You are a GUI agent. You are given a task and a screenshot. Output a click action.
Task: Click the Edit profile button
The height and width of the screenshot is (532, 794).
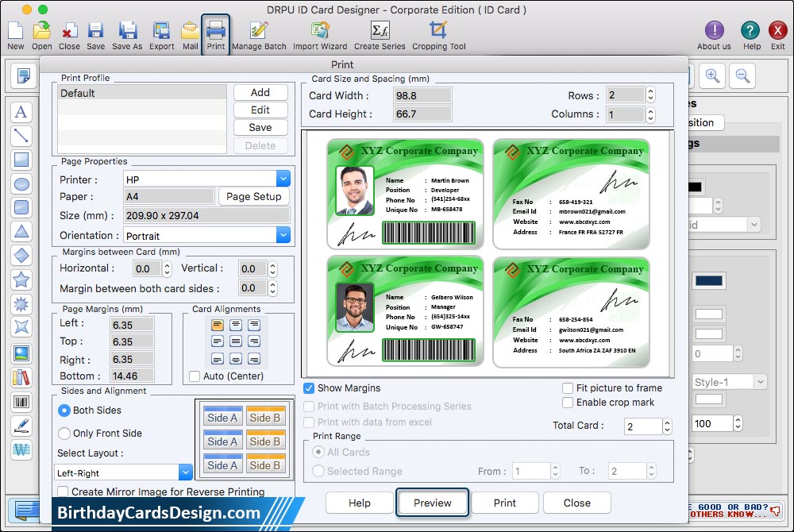(260, 110)
